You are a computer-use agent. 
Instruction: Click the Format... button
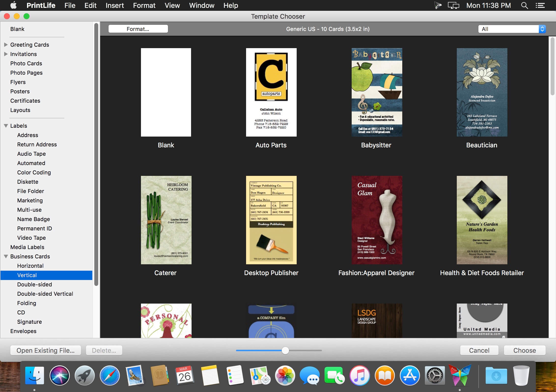[x=138, y=29]
